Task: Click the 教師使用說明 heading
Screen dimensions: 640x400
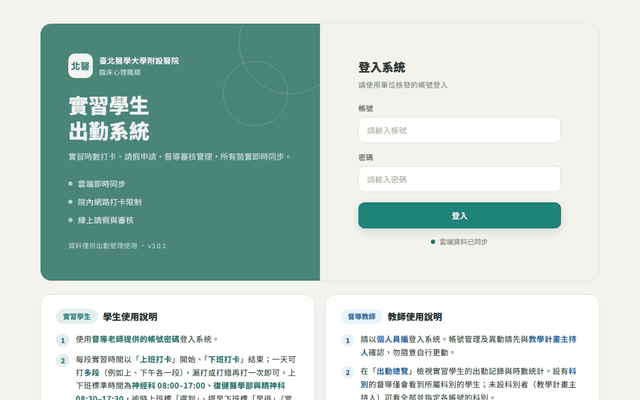Action: click(x=415, y=317)
